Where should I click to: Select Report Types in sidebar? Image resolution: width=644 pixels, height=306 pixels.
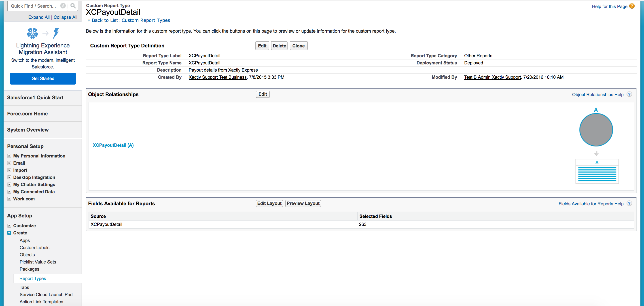click(x=32, y=278)
